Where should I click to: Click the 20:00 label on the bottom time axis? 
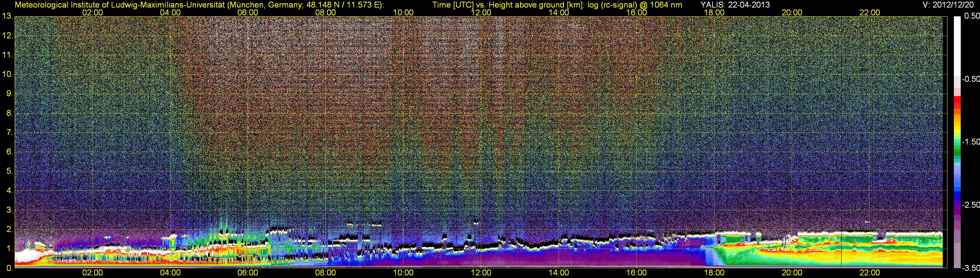click(792, 273)
